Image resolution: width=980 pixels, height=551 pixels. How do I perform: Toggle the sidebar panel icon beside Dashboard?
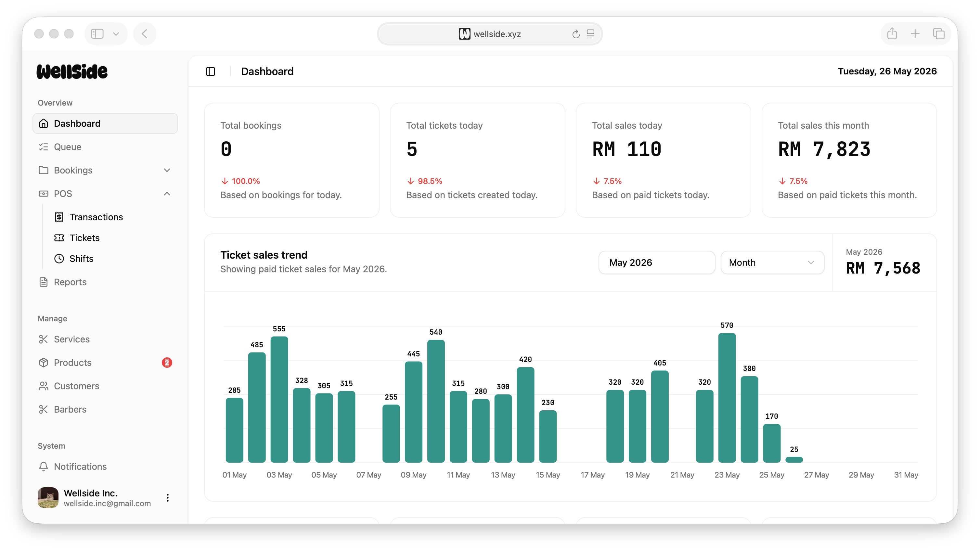210,71
